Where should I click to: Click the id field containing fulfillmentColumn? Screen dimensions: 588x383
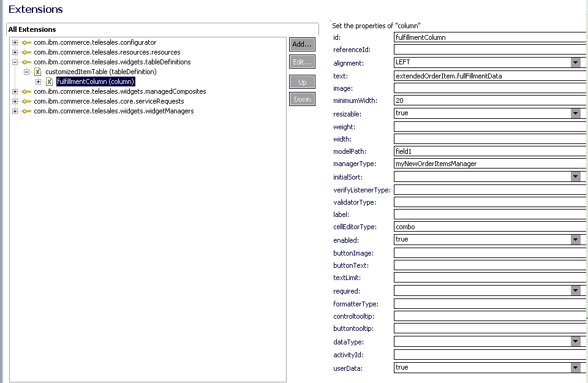pyautogui.click(x=490, y=37)
